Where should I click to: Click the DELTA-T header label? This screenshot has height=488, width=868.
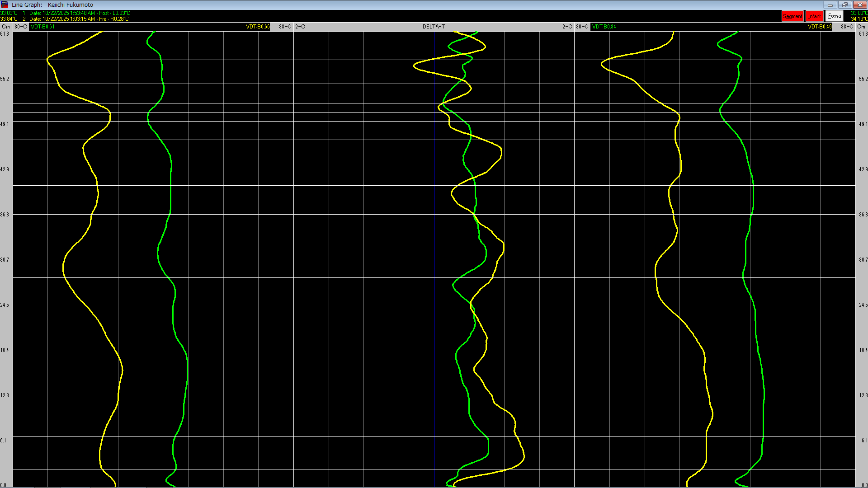[434, 27]
